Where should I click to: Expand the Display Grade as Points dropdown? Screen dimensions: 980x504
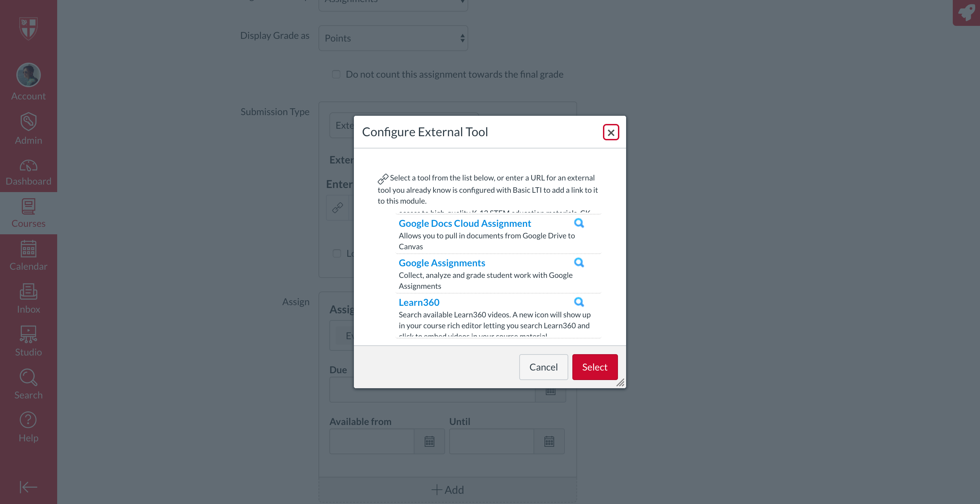pos(393,38)
